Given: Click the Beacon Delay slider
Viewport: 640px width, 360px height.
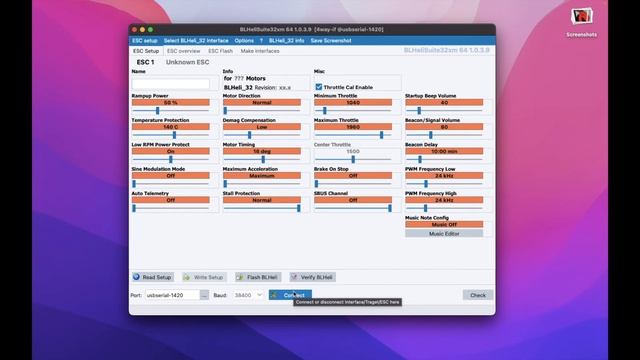Looking at the screenshot, I should click(444, 160).
